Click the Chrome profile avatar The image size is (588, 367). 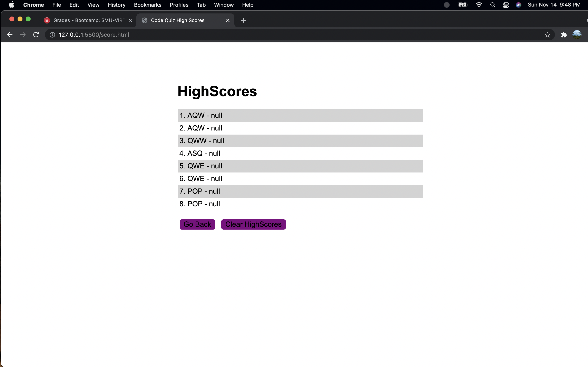[x=577, y=35]
